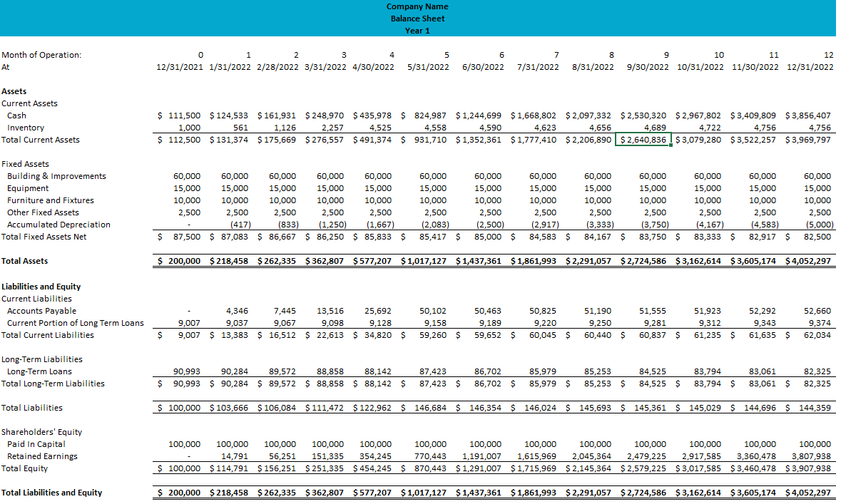The width and height of the screenshot is (841, 504).
Task: Click the Long-Term Loans label
Action: click(39, 371)
